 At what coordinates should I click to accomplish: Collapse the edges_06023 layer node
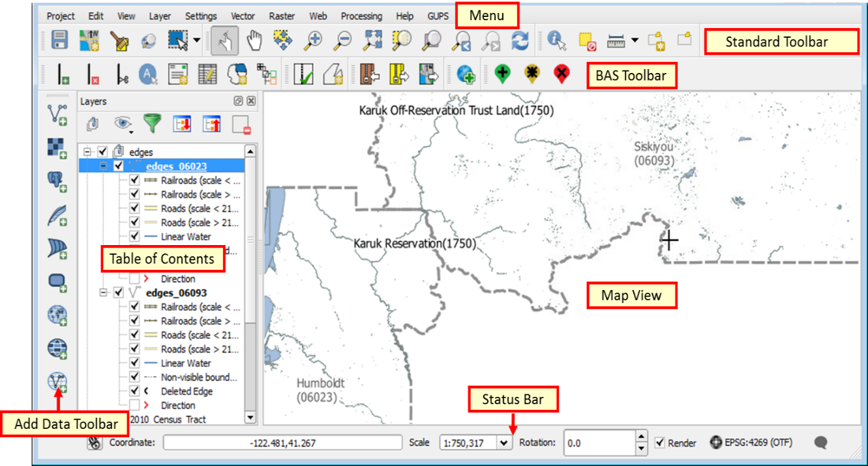(103, 166)
